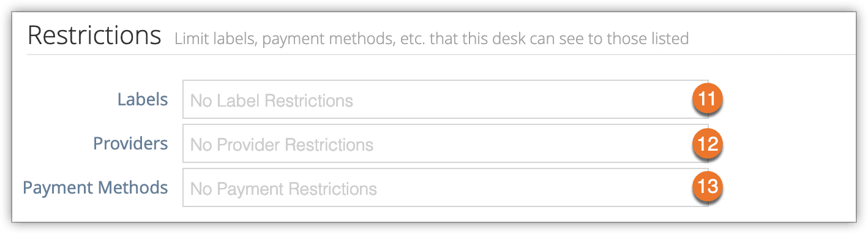Click the orange 11 callout badge

pos(708,99)
